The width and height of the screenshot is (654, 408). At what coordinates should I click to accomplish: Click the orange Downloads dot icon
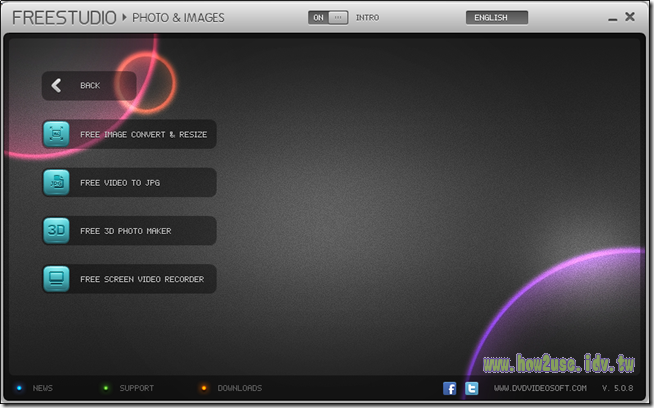(x=204, y=388)
